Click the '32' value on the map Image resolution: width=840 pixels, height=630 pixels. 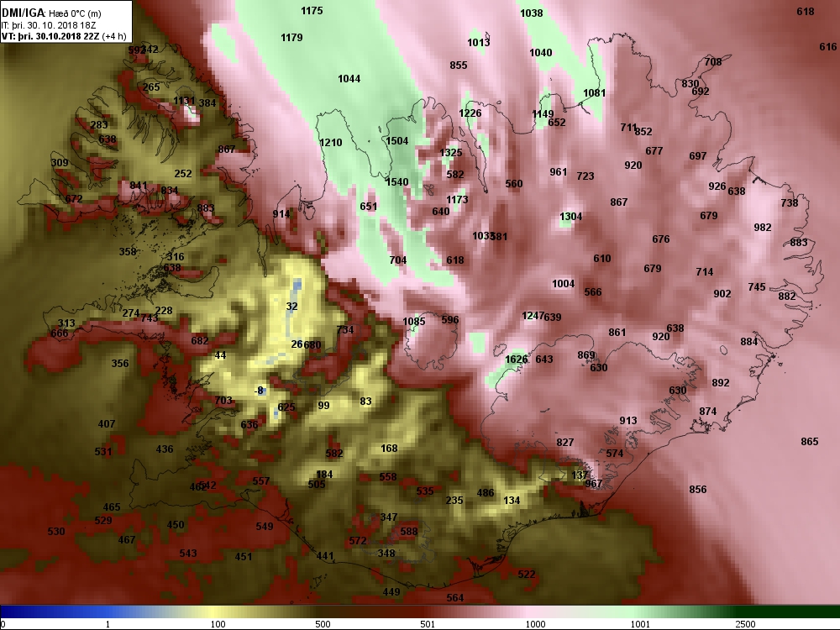pyautogui.click(x=292, y=307)
